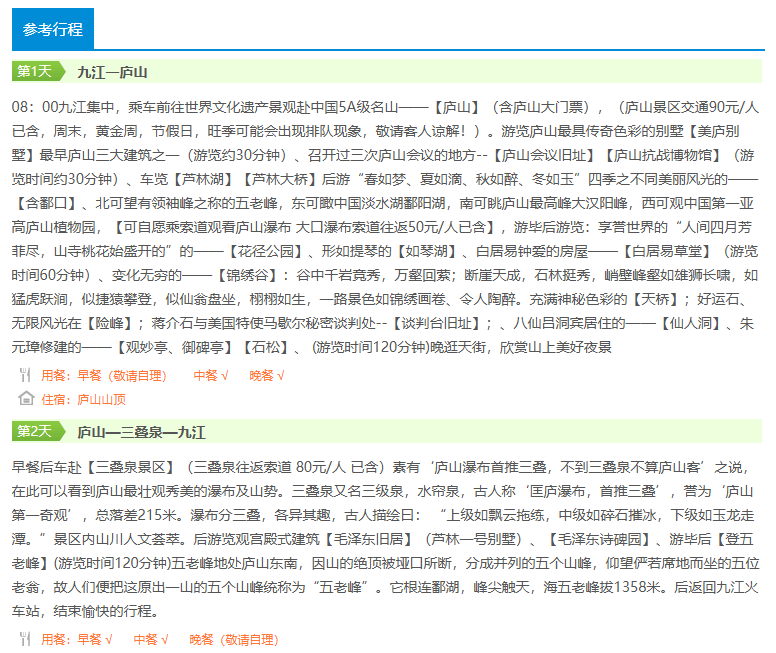Click the text 【石松】
The height and width of the screenshot is (653, 776).
click(266, 347)
